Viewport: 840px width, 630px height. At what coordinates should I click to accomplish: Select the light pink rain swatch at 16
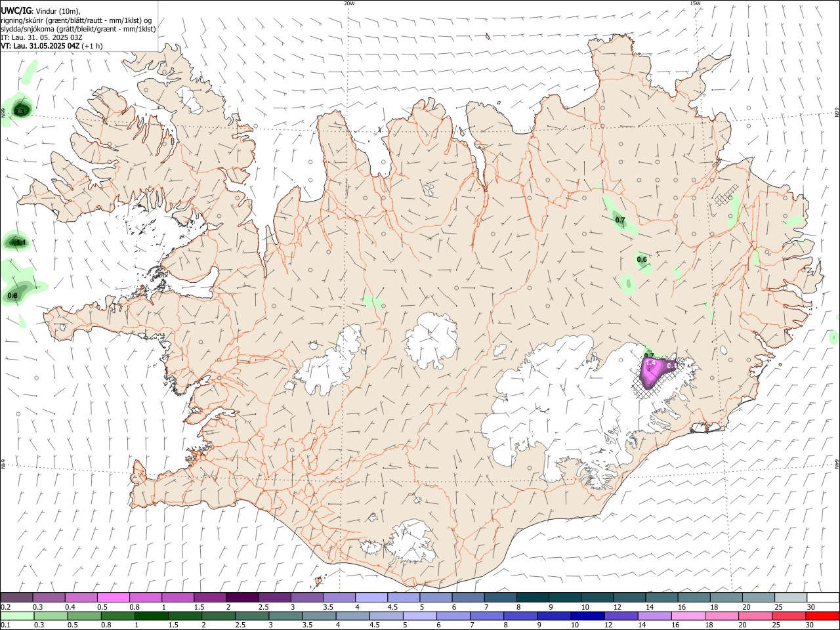click(688, 616)
